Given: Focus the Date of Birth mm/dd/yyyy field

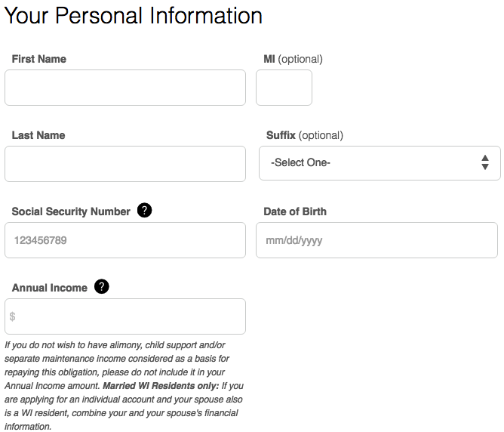Looking at the screenshot, I should coord(376,240).
